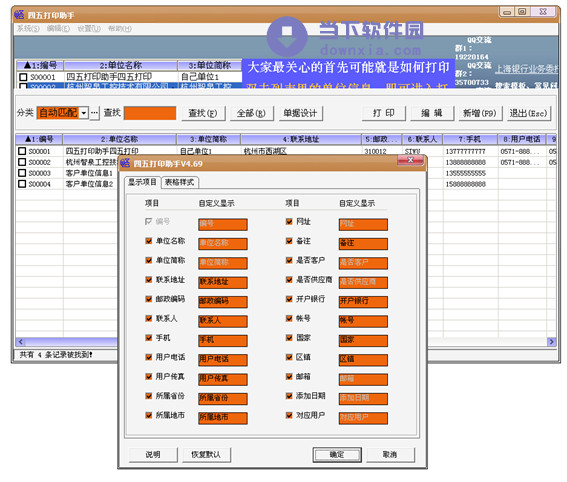567x482 pixels.
Task: Click the ellipsis button beside 分类 dropdown
Action: coord(94,113)
